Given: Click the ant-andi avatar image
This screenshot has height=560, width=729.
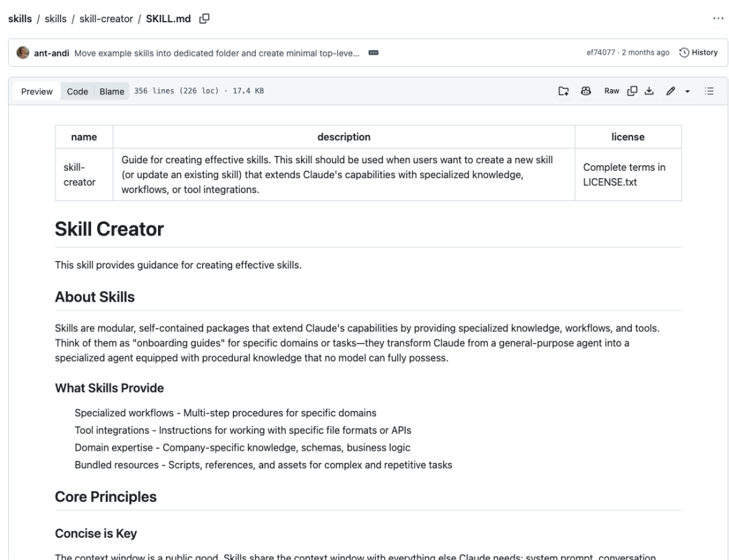Looking at the screenshot, I should coord(23,53).
